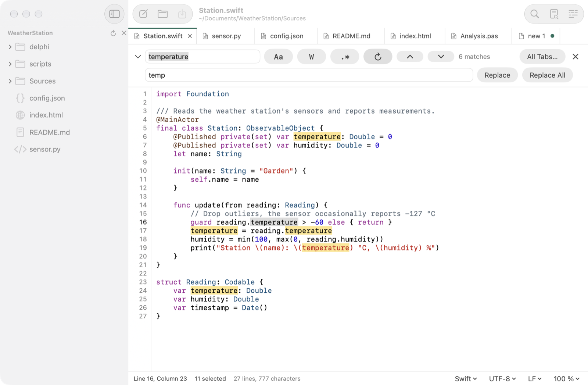
Task: Open search using the magnifier toolbar icon
Action: coord(535,14)
